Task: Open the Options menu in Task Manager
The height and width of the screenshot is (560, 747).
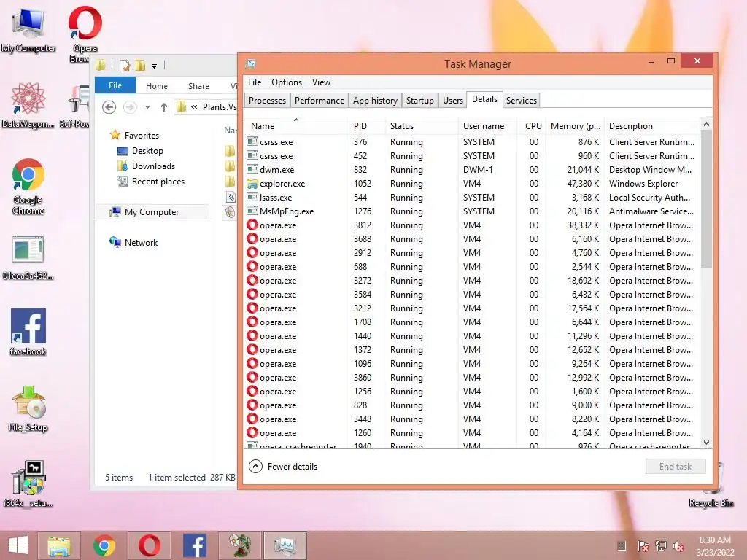Action: 286,82
